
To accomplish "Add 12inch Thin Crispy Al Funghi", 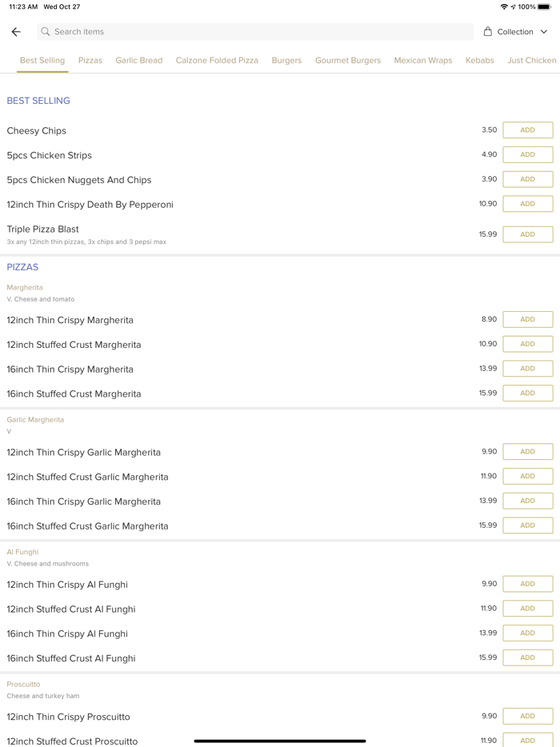I will click(x=527, y=584).
